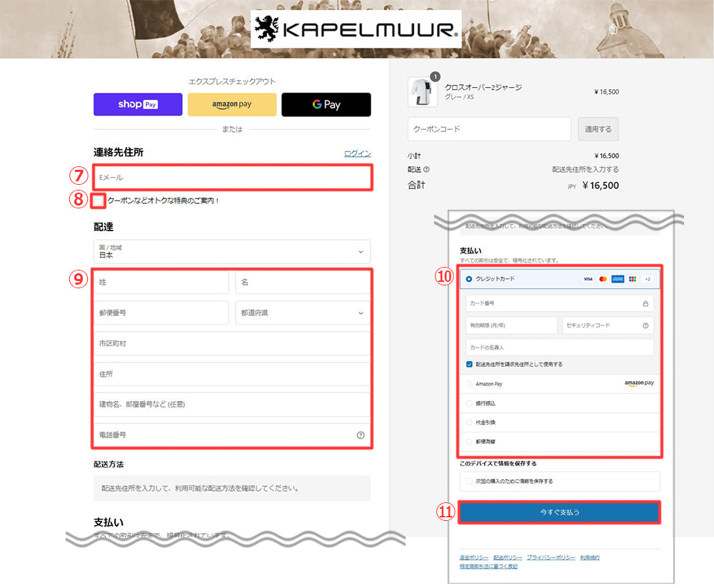Expand the 都道府県 prefecture dropdown
Image resolution: width=714 pixels, height=588 pixels.
(x=303, y=313)
